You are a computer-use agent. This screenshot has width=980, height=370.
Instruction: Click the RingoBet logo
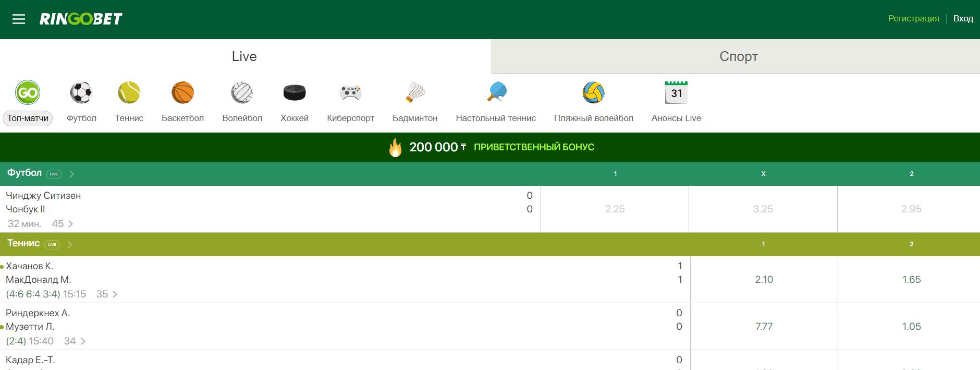(x=81, y=19)
